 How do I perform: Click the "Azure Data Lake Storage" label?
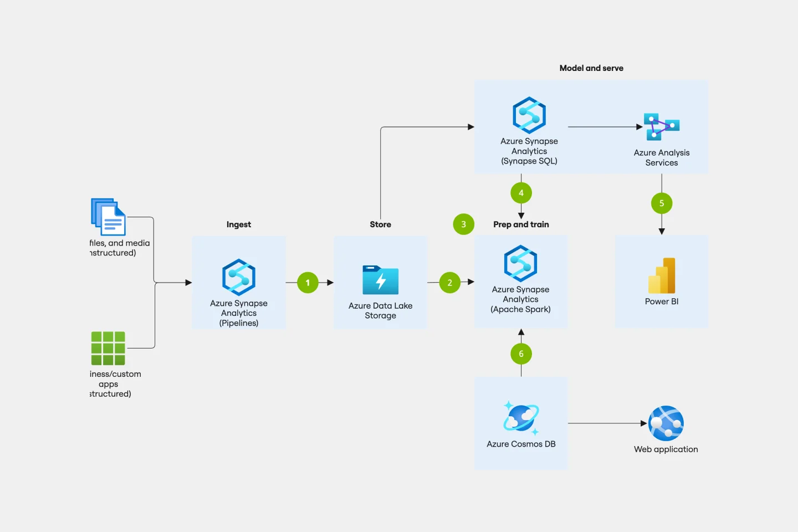pos(380,310)
